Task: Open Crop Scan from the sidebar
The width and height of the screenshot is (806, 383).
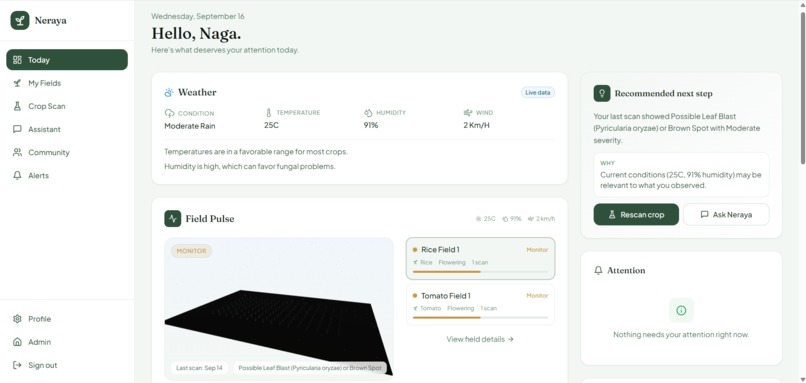Action: pyautogui.click(x=67, y=106)
